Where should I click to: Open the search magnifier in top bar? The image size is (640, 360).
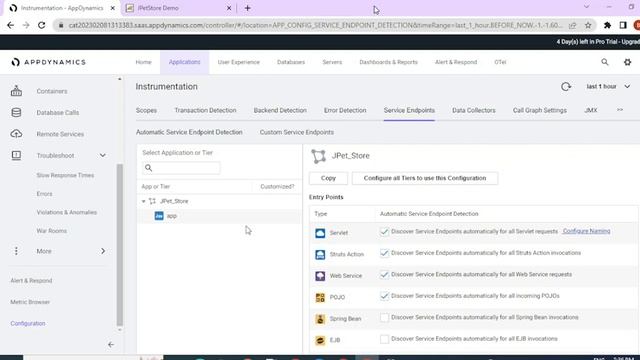[x=605, y=62]
